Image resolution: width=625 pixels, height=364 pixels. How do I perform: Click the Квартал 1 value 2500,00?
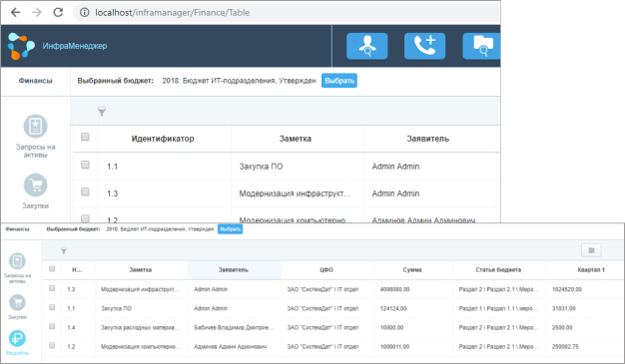pyautogui.click(x=562, y=328)
